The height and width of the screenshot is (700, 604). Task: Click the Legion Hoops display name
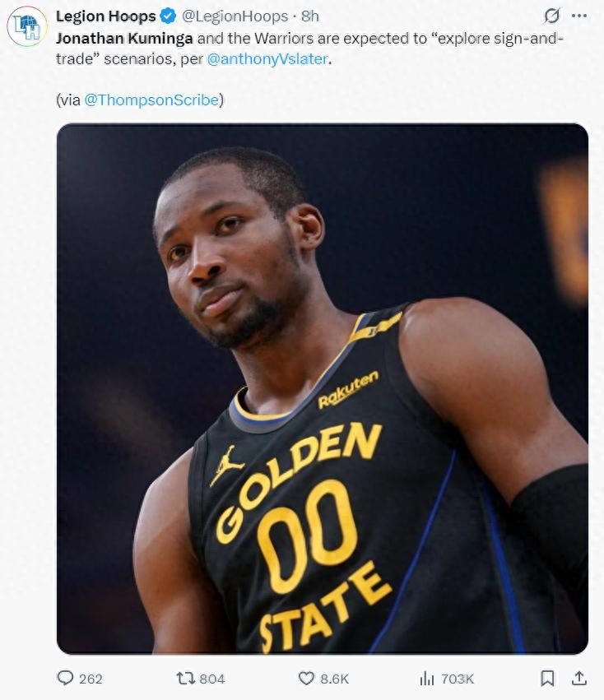105,16
